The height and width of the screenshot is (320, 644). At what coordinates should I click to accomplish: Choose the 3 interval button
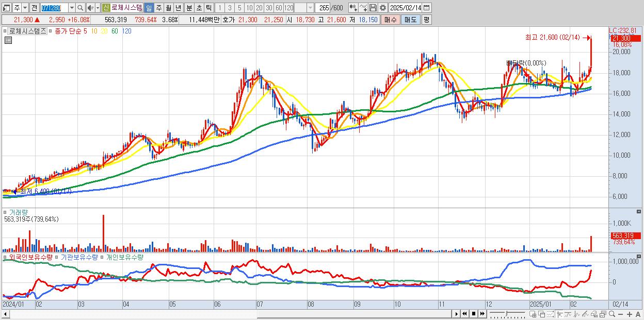tap(230, 8)
